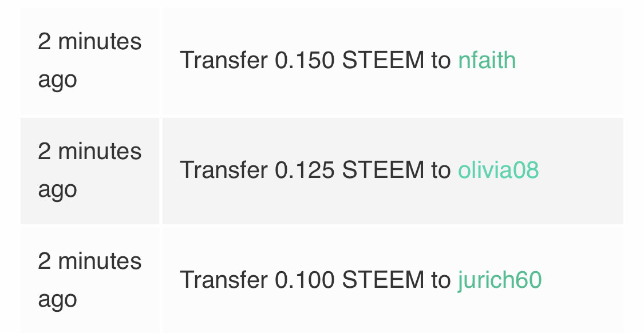Click 'STEEM' in the jurich60 transfer
This screenshot has height=333, width=644.
pos(383,280)
